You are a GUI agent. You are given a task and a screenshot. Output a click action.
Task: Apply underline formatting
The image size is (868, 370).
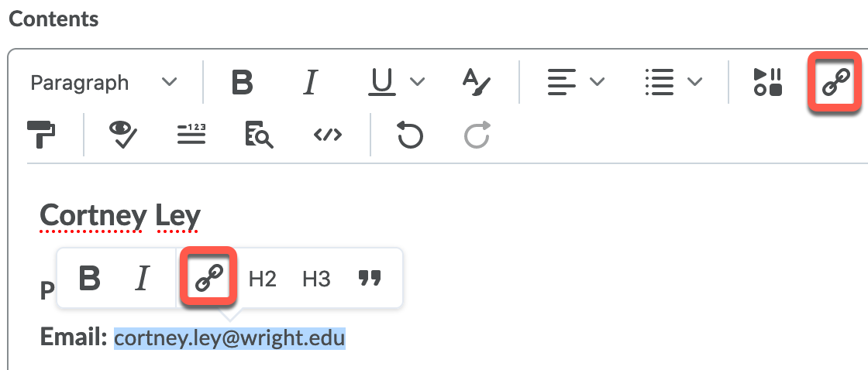tap(381, 82)
